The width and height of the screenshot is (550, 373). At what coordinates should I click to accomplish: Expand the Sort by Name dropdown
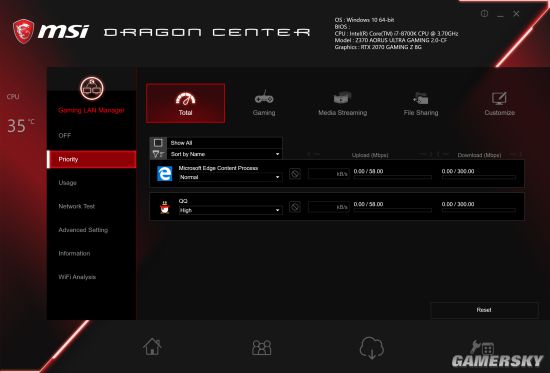pyautogui.click(x=225, y=154)
